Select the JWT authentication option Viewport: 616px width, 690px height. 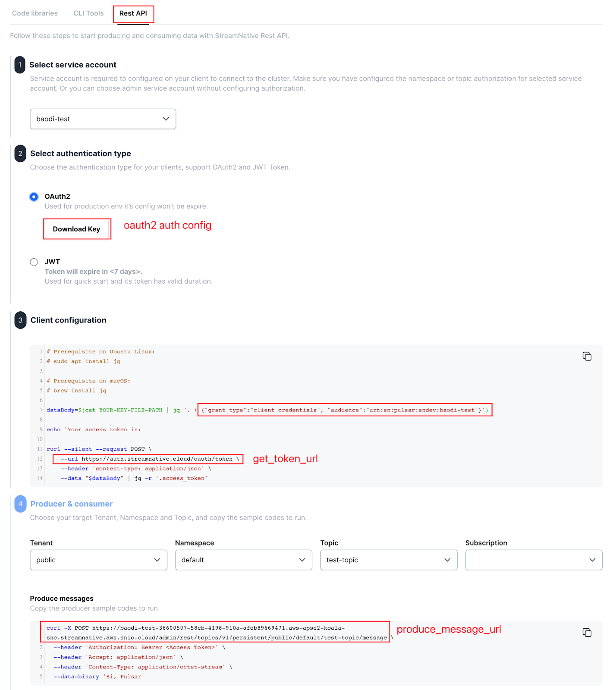pyautogui.click(x=34, y=262)
